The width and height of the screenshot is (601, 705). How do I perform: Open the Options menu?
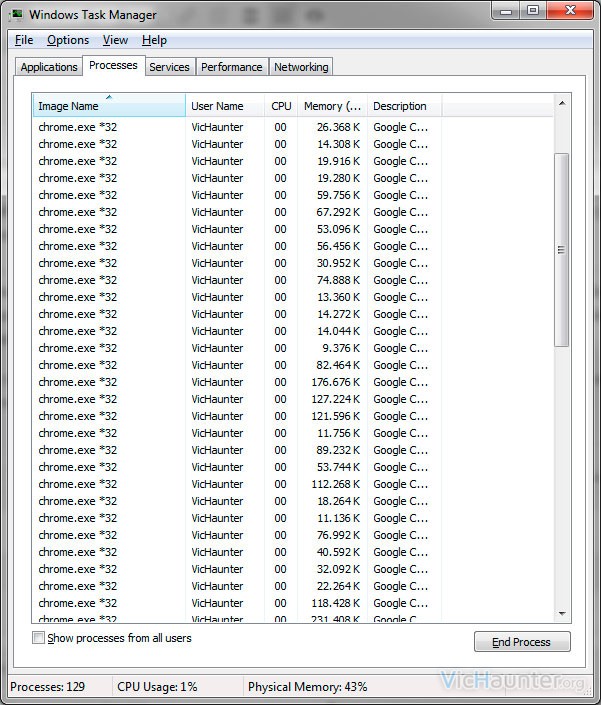(x=68, y=40)
